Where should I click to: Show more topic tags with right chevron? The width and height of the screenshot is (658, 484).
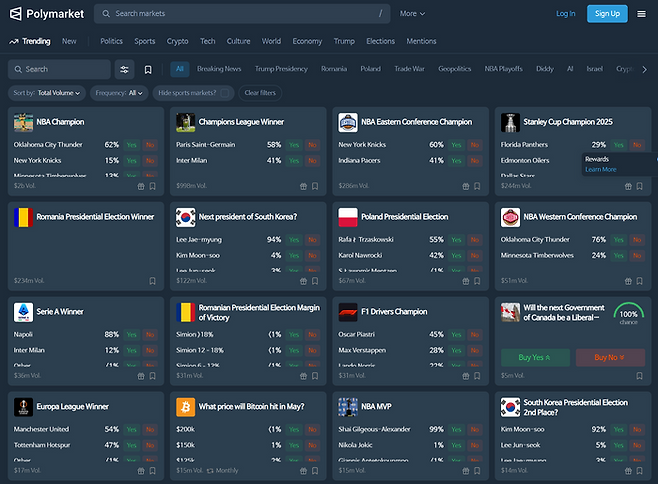pyautogui.click(x=644, y=70)
